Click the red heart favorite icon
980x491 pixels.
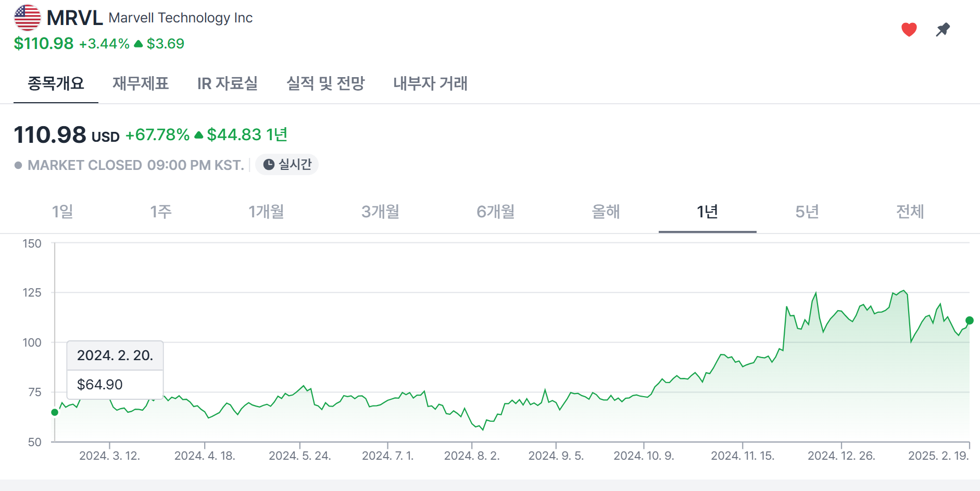(909, 30)
